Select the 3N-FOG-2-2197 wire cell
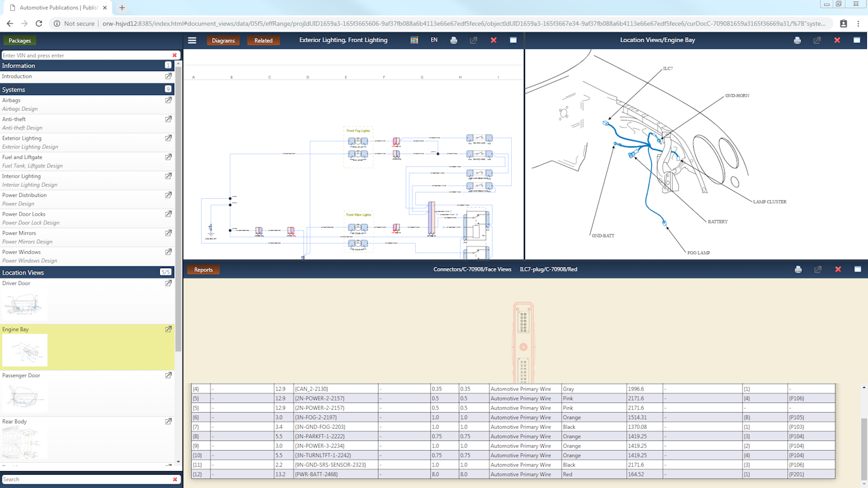868x488 pixels. click(336, 418)
